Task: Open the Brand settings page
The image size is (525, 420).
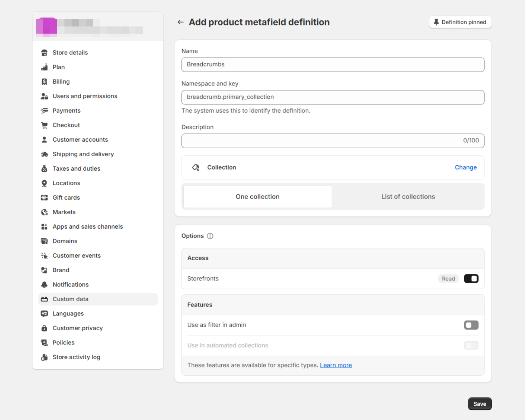Action: pyautogui.click(x=61, y=270)
